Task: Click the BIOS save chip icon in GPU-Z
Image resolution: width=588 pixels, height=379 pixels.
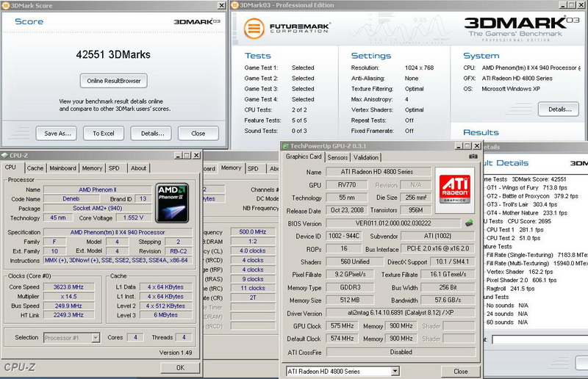Action: (x=469, y=223)
